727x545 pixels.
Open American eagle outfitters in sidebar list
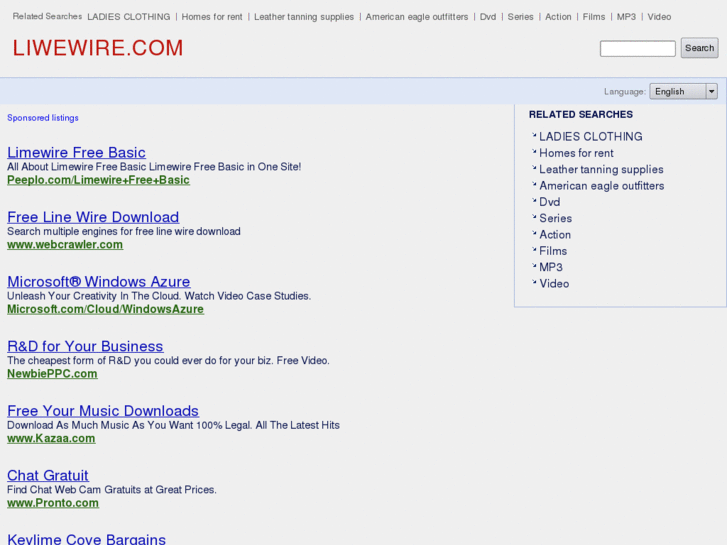tap(602, 186)
